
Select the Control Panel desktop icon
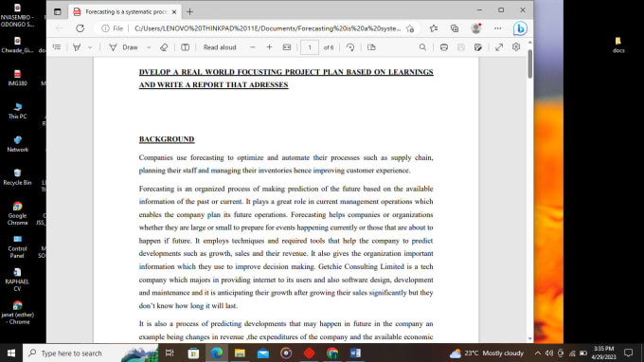[17, 247]
